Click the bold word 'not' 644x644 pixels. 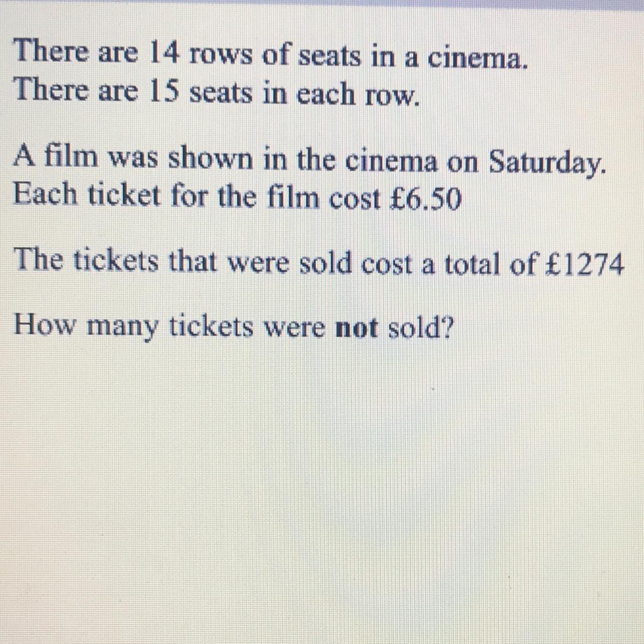(x=357, y=328)
